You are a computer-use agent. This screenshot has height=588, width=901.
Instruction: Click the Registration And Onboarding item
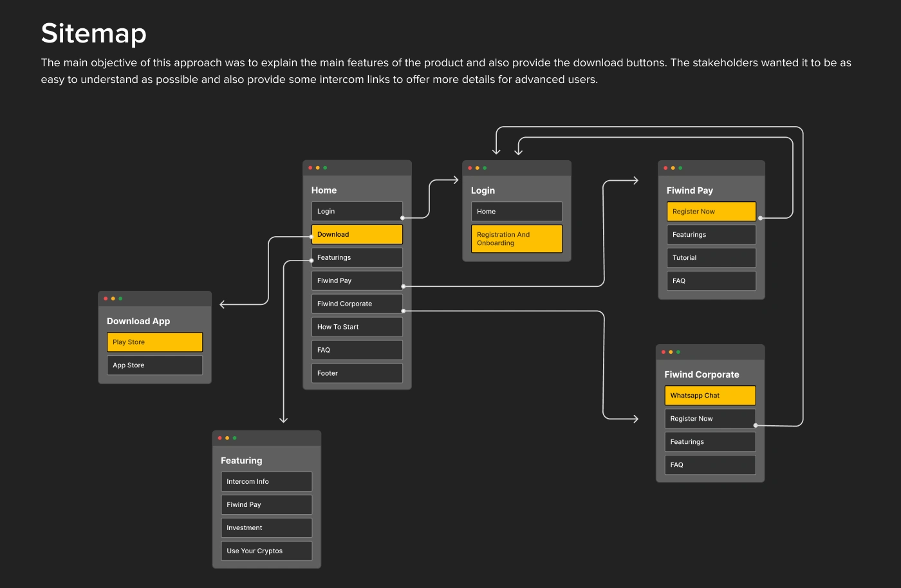(517, 239)
